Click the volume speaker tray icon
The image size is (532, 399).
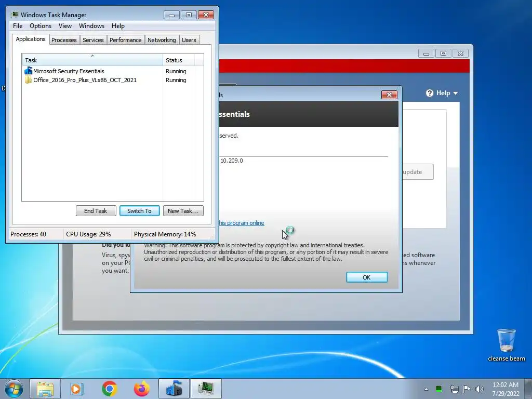[480, 389]
